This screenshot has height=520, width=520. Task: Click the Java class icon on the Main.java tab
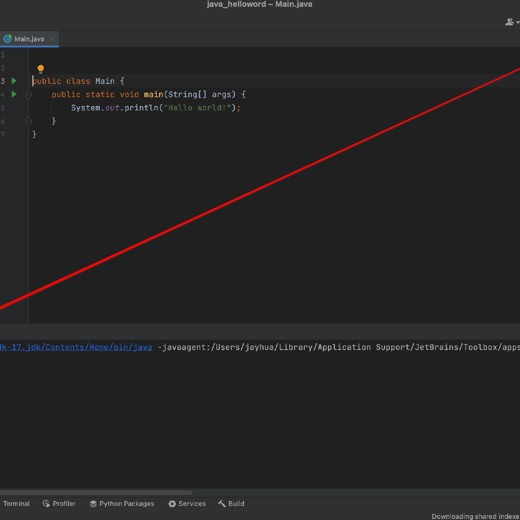click(x=7, y=39)
